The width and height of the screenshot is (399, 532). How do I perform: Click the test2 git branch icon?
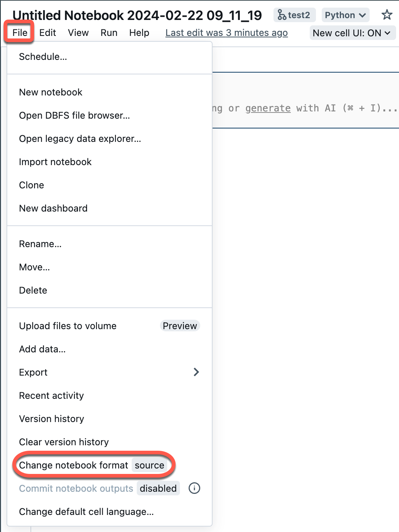click(282, 15)
